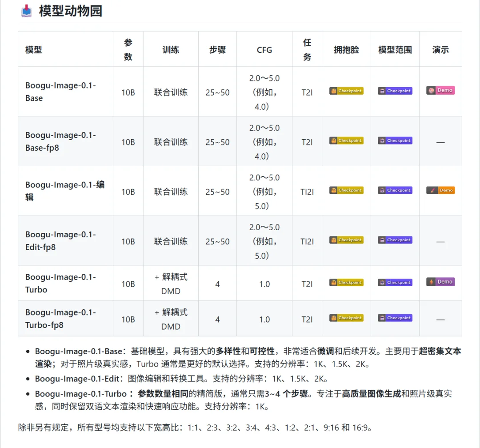Click the 拥抱脸 column header

(346, 50)
